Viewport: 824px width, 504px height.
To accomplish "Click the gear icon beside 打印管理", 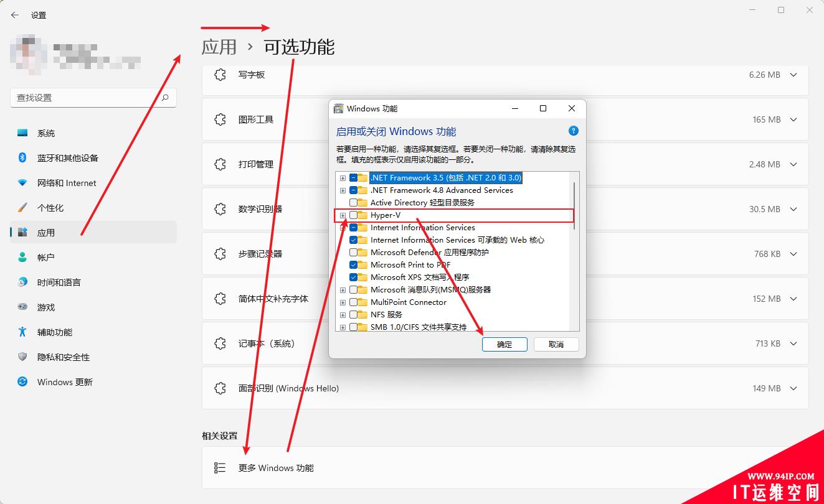I will (220, 164).
